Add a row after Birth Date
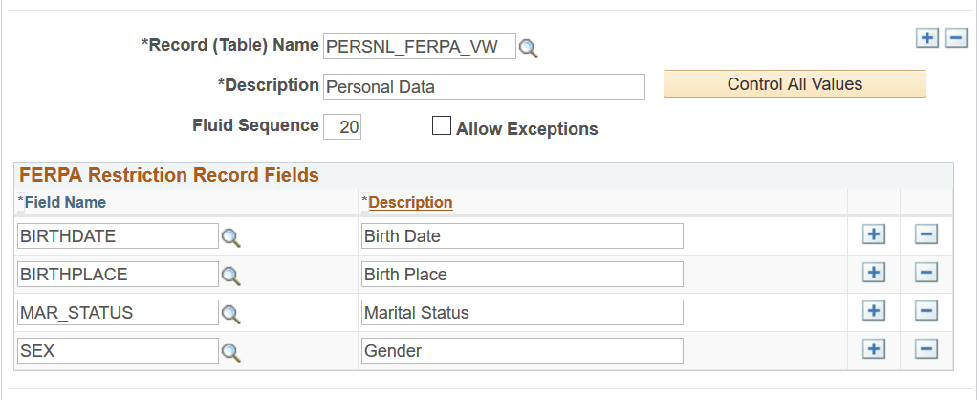The image size is (980, 400). (x=874, y=235)
